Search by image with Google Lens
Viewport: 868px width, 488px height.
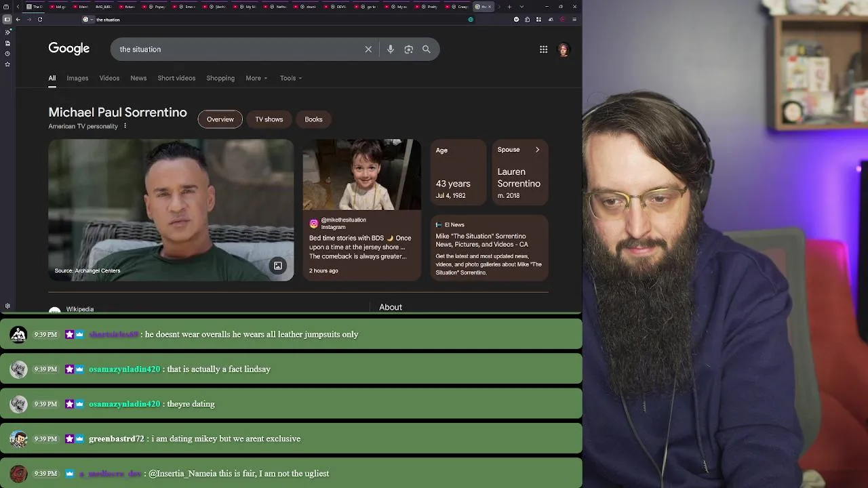[x=408, y=49]
